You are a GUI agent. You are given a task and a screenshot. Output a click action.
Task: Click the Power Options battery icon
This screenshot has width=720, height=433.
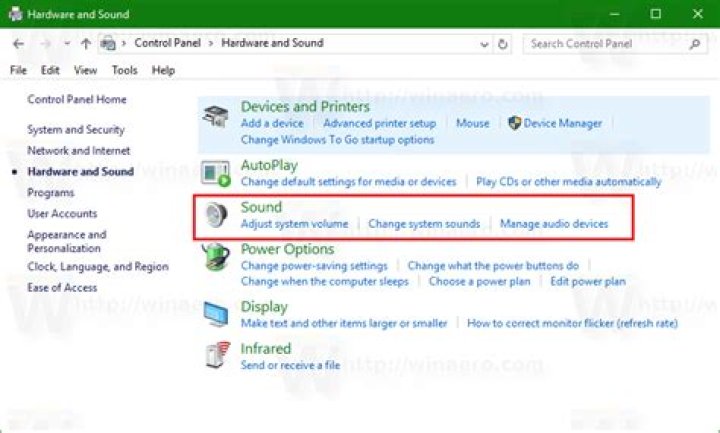[216, 257]
